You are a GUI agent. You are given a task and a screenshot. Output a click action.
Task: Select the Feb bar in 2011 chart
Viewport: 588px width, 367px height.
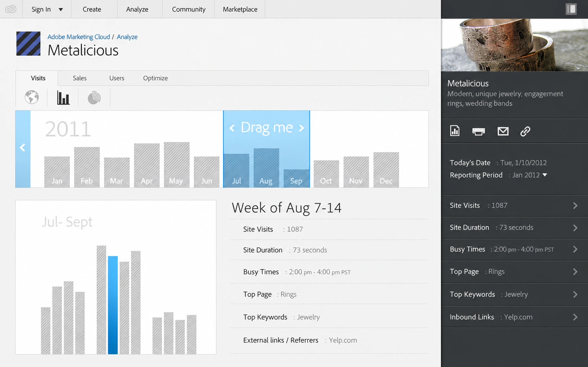(87, 167)
